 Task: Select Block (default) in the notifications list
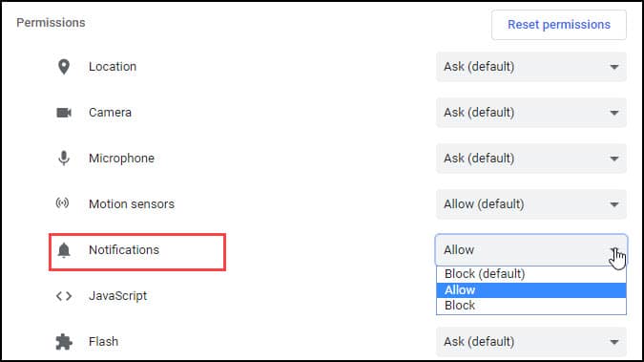(531, 274)
